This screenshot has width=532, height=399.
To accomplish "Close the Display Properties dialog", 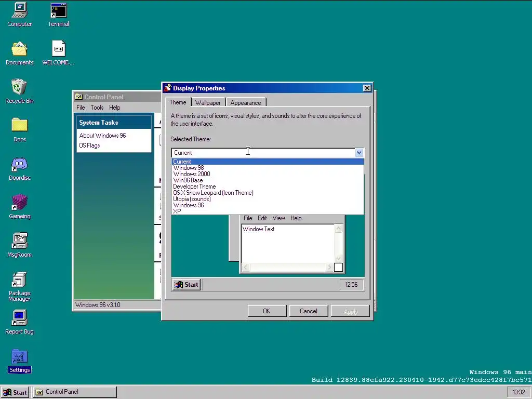I will 367,88.
